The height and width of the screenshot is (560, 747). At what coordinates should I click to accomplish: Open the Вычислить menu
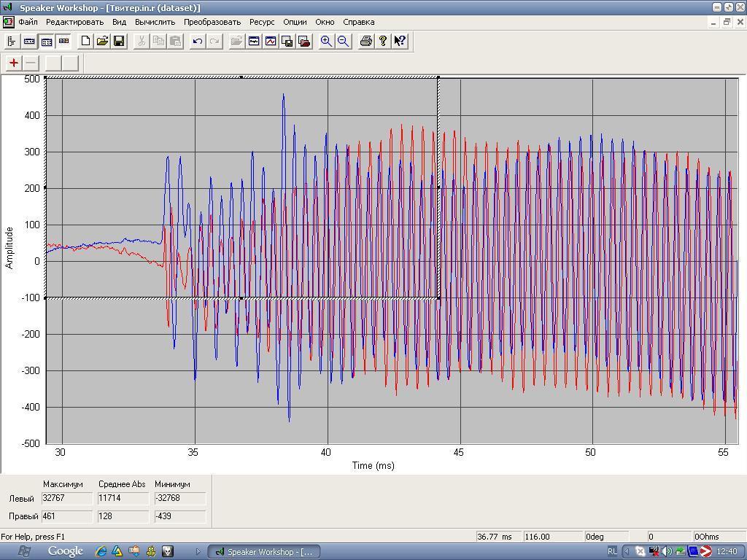[155, 22]
